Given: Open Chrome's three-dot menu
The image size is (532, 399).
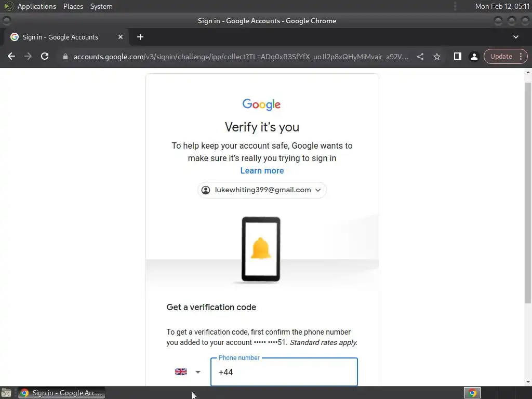Looking at the screenshot, I should point(521,56).
